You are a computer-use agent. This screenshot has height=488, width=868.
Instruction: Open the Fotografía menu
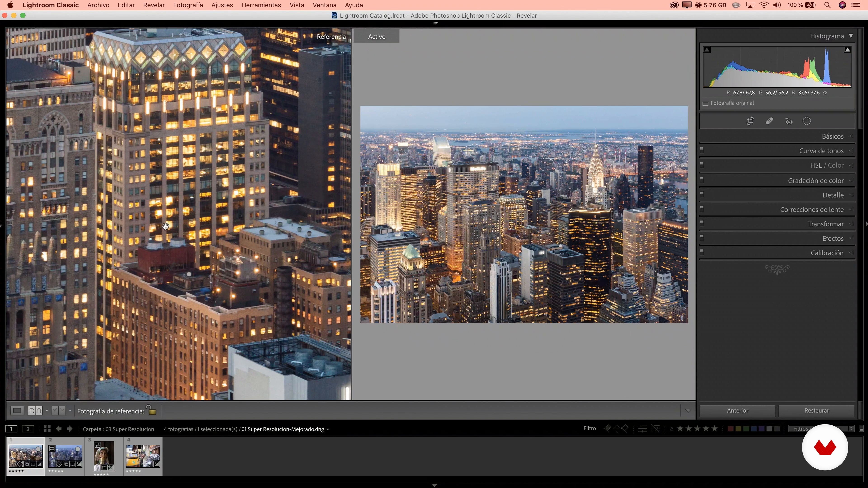188,5
